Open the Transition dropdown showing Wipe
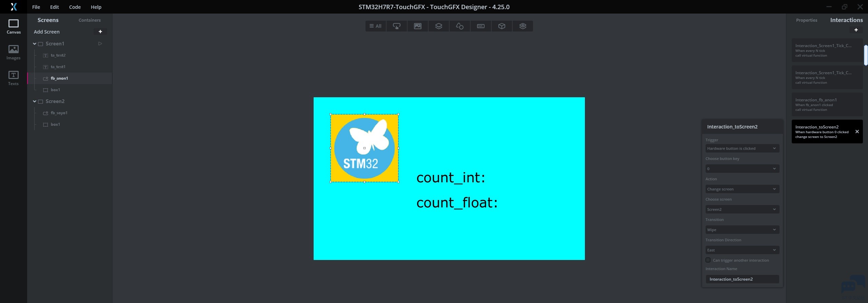Viewport: 868px width, 303px height. (742, 230)
